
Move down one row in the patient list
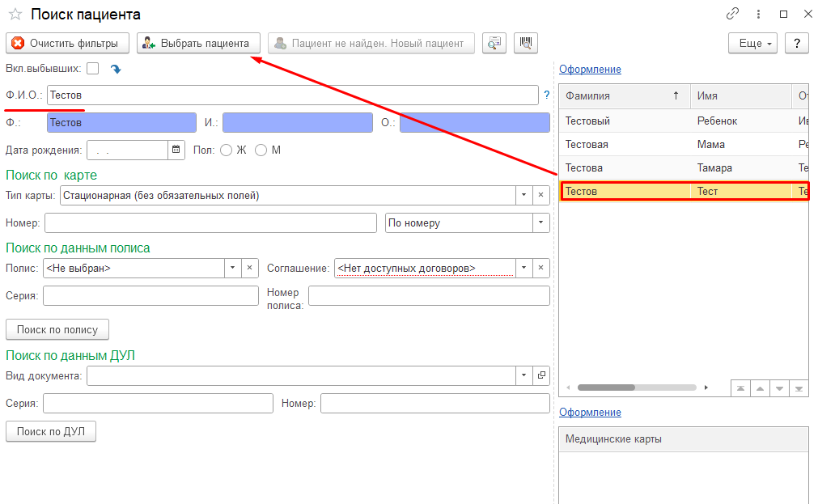779,388
